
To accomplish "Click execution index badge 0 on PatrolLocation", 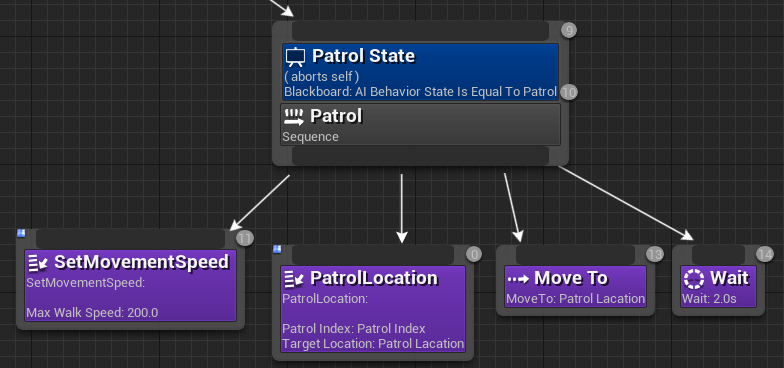I will [474, 254].
